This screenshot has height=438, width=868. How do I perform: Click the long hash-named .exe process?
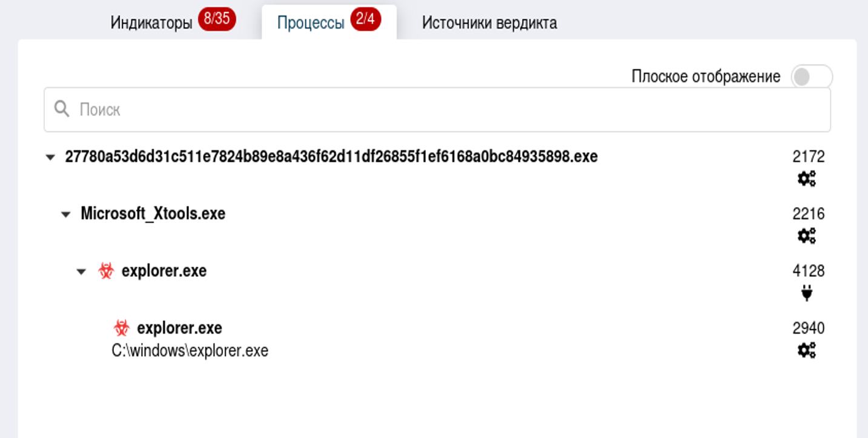pyautogui.click(x=331, y=157)
